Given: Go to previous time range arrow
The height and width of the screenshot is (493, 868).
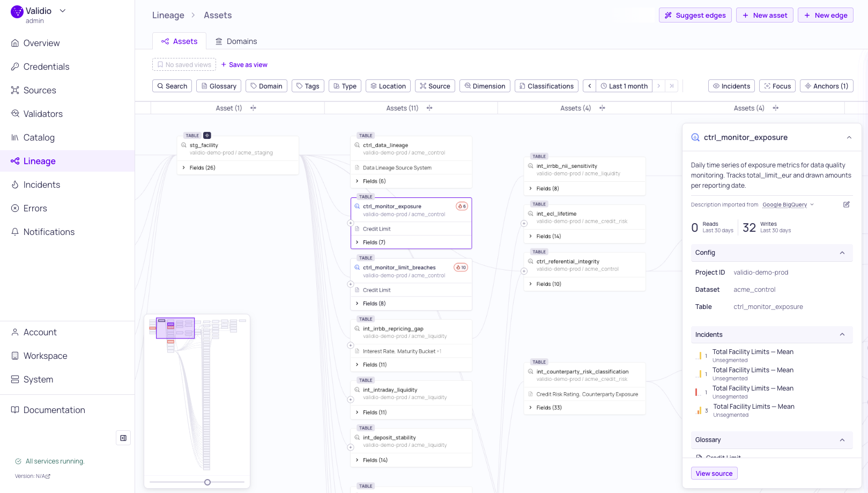Looking at the screenshot, I should [589, 86].
